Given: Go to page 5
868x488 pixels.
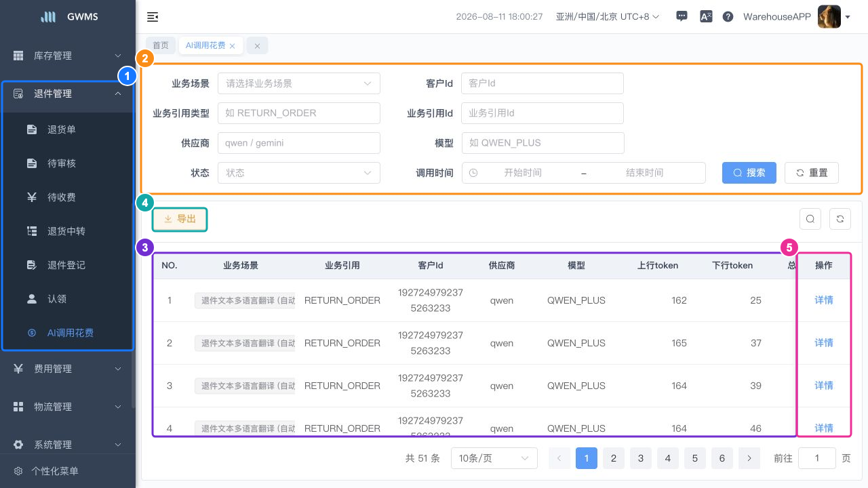Looking at the screenshot, I should (695, 458).
